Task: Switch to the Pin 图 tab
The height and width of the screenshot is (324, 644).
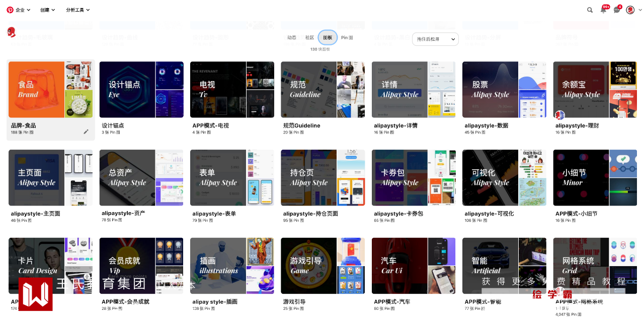Action: [347, 38]
